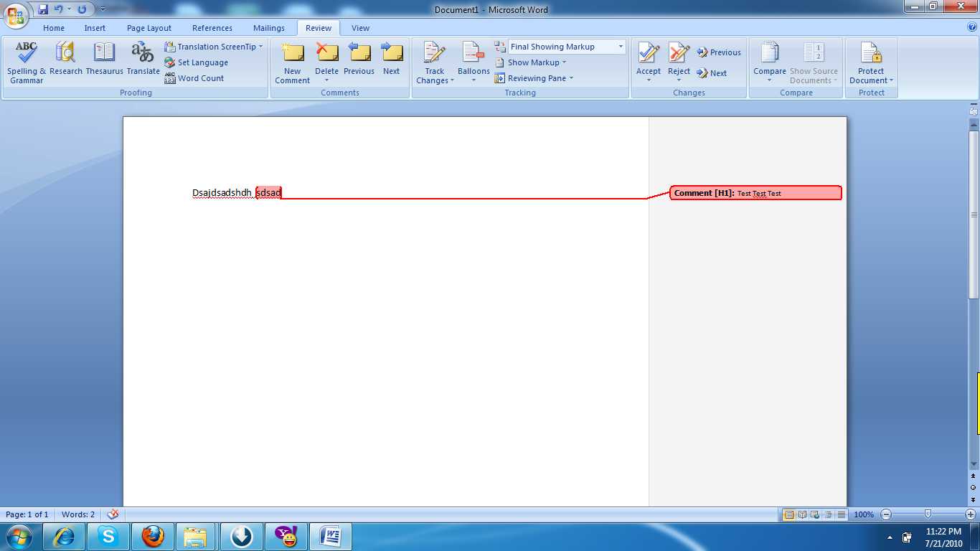This screenshot has height=551, width=980.
Task: Customize the Quick Access Toolbar dropdown
Action: click(103, 9)
